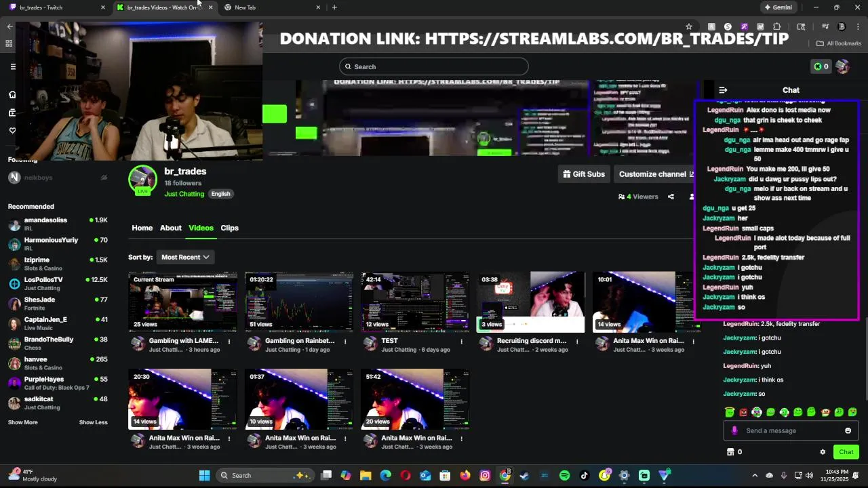Click the Just Chatting category link
This screenshot has width=868, height=488.
click(184, 194)
